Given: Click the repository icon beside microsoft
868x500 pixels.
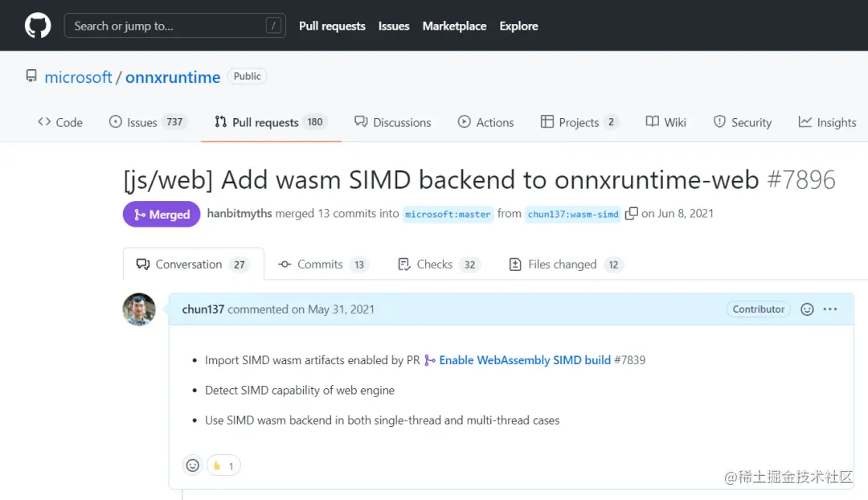Looking at the screenshot, I should (31, 76).
